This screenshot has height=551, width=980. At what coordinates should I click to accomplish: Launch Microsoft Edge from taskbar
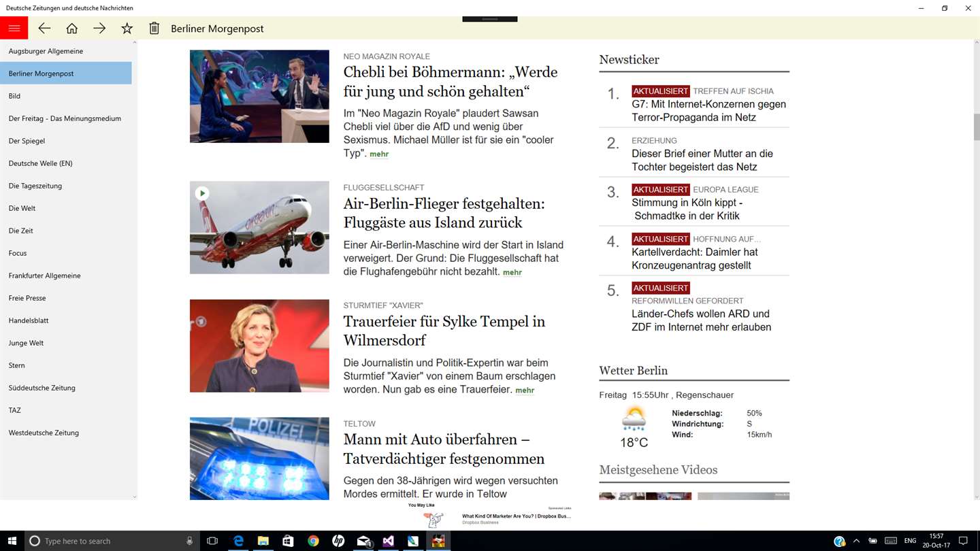[238, 541]
